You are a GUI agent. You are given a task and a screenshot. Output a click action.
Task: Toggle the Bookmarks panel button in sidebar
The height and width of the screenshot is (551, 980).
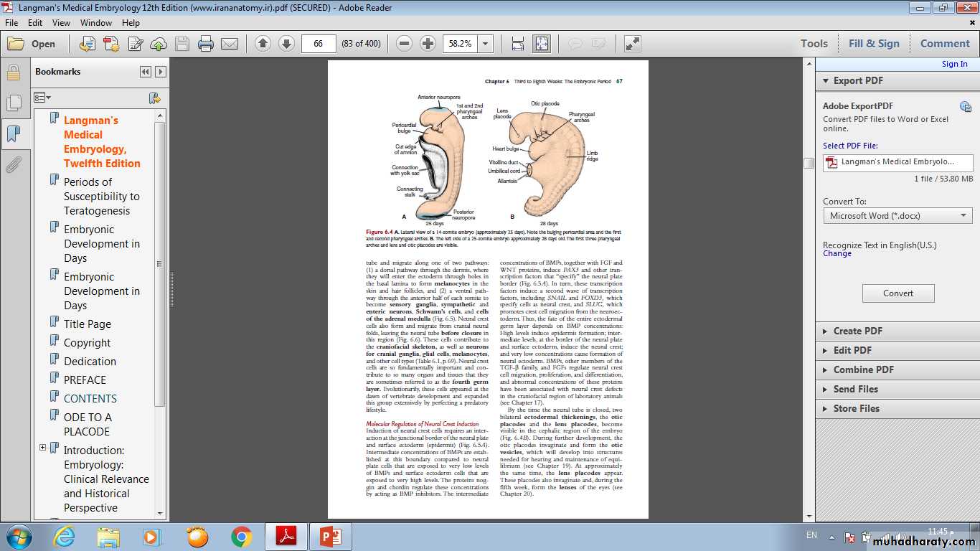tap(13, 134)
